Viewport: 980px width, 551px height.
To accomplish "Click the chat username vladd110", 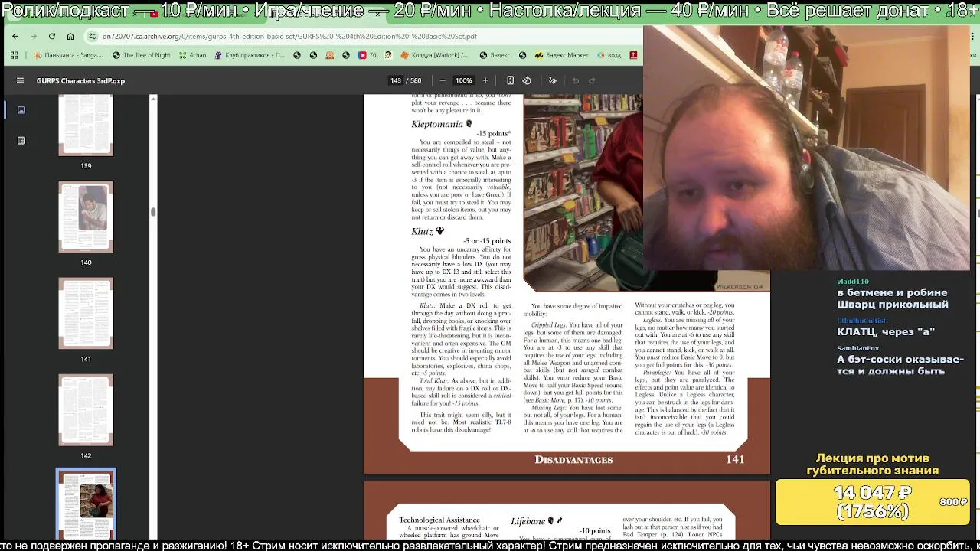I will 853,282.
